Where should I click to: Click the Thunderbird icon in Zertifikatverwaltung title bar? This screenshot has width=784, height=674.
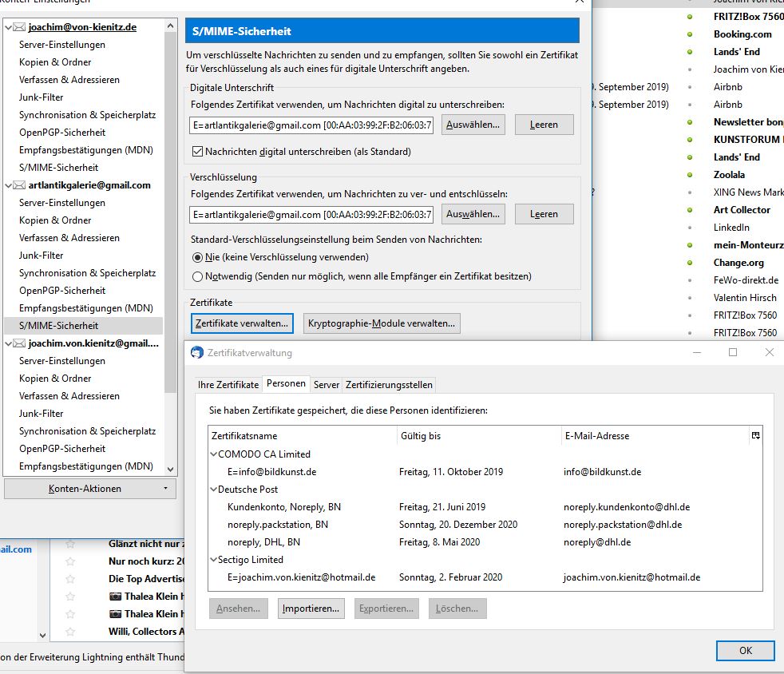[197, 352]
